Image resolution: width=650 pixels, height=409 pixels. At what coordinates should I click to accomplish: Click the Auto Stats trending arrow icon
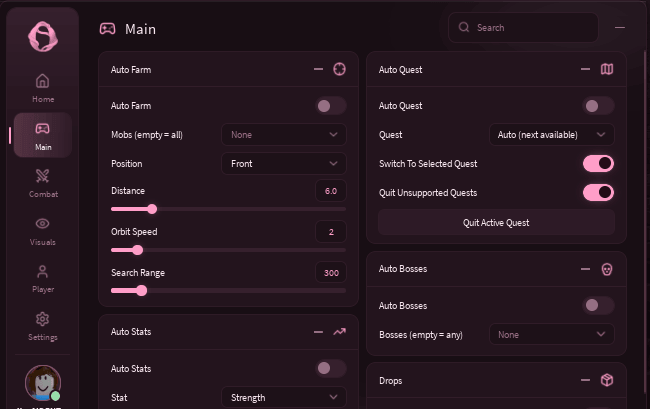340,332
